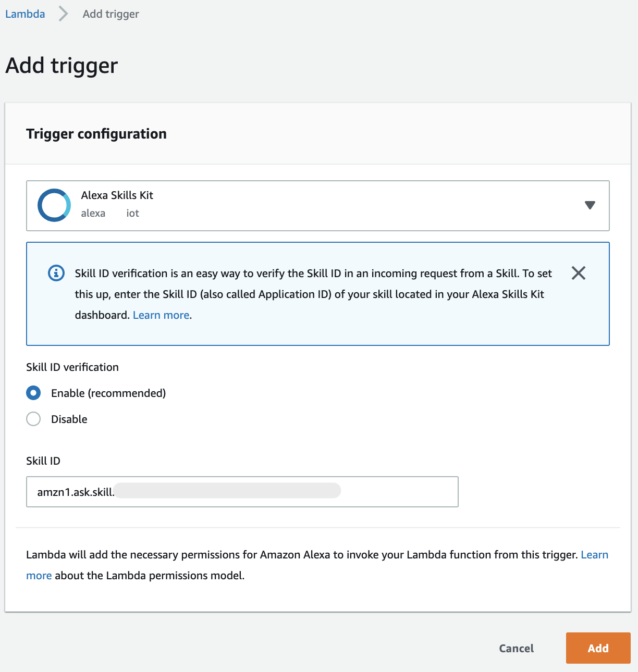Click the Trigger configuration header
This screenshot has height=672, width=638.
96,134
